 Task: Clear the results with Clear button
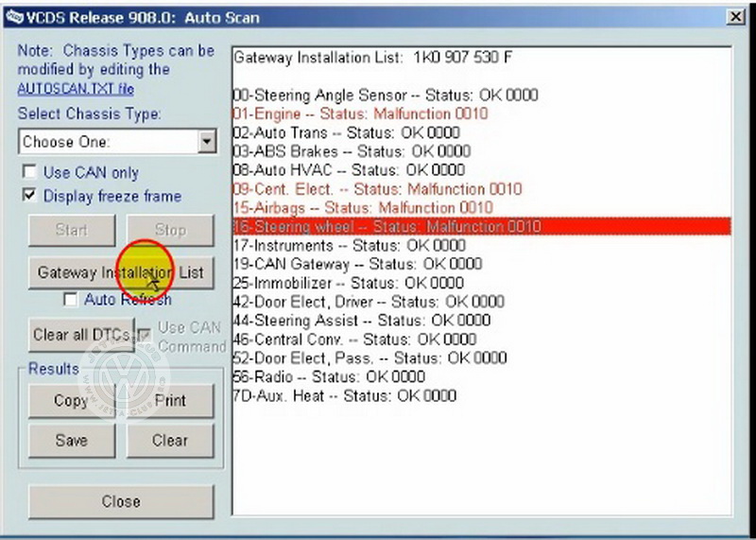click(x=170, y=440)
